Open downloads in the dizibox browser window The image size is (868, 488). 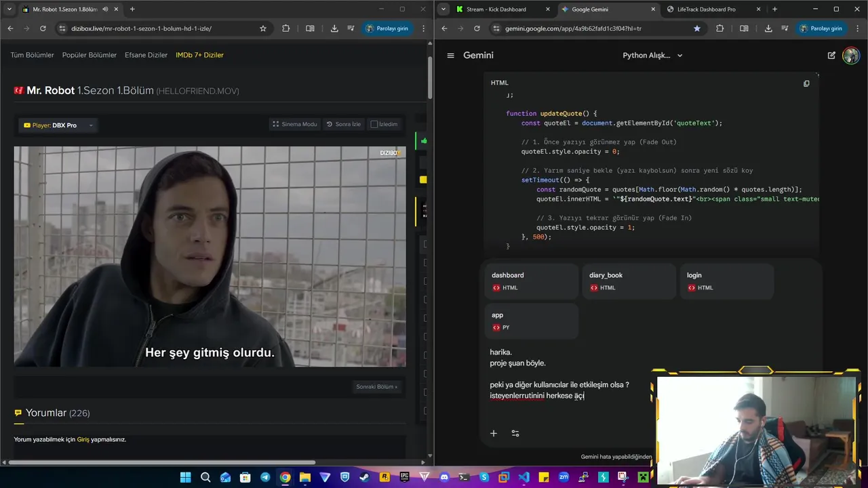click(x=334, y=28)
